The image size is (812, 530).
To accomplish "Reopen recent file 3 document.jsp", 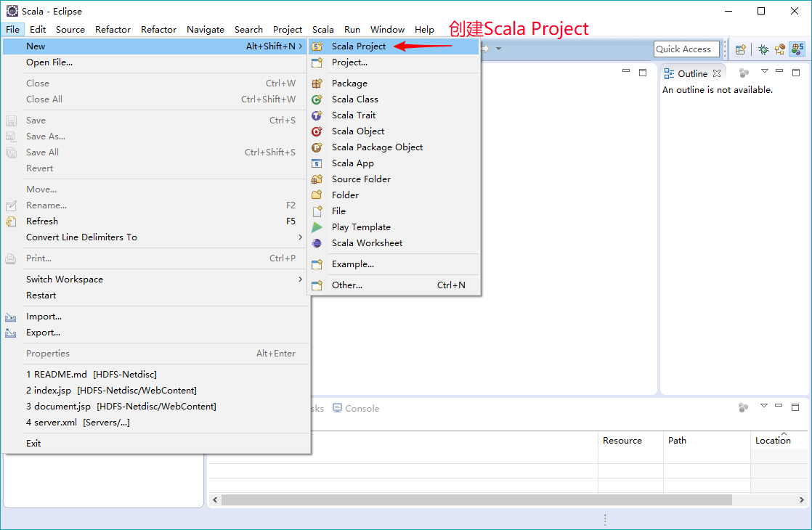I will point(155,407).
